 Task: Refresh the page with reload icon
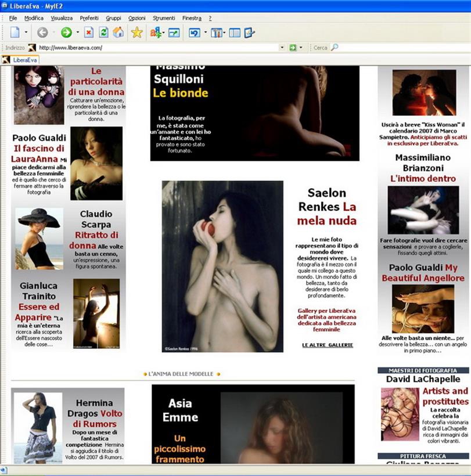click(103, 33)
